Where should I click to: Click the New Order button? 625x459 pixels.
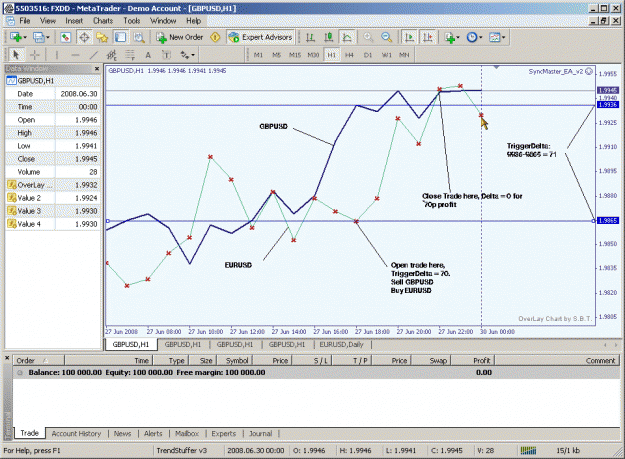pyautogui.click(x=180, y=37)
